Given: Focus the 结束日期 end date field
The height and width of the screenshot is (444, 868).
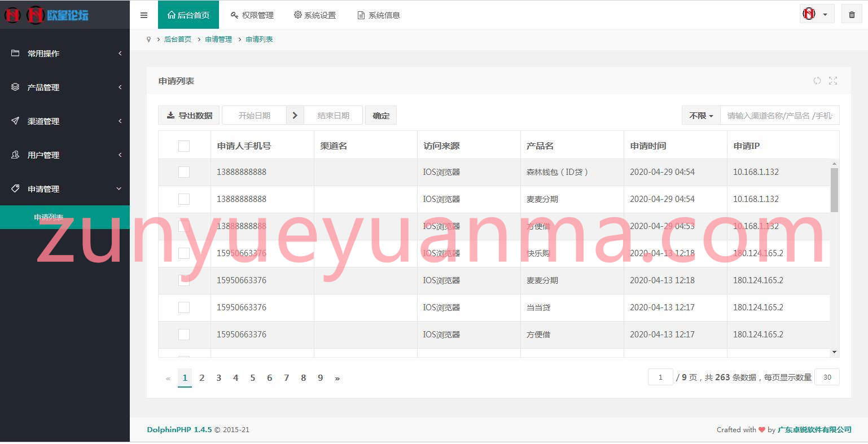Looking at the screenshot, I should pyautogui.click(x=333, y=115).
